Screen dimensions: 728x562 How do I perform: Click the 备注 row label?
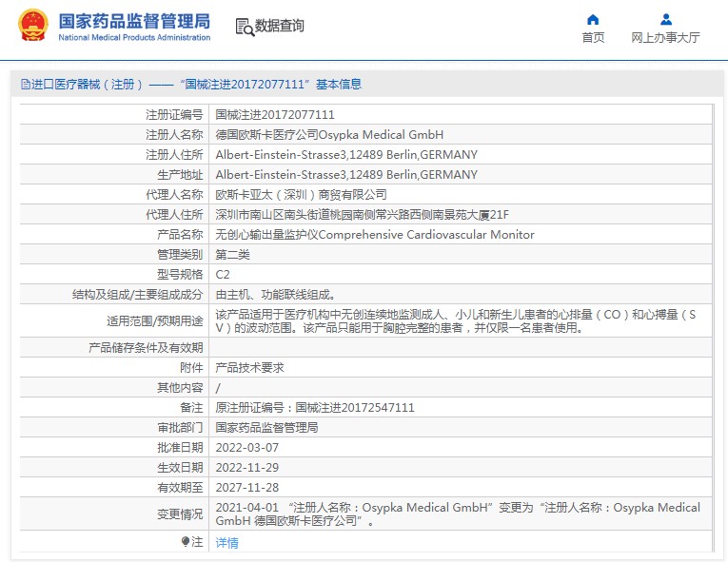click(x=191, y=407)
